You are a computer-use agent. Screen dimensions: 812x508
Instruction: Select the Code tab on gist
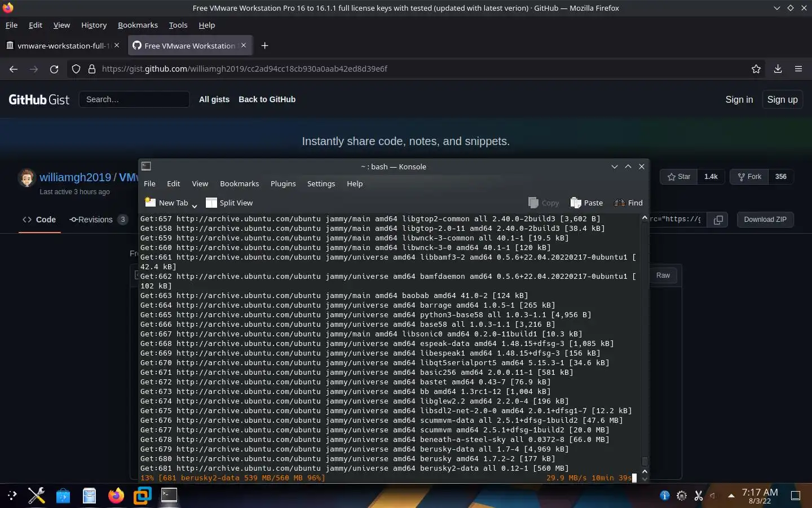(x=39, y=220)
